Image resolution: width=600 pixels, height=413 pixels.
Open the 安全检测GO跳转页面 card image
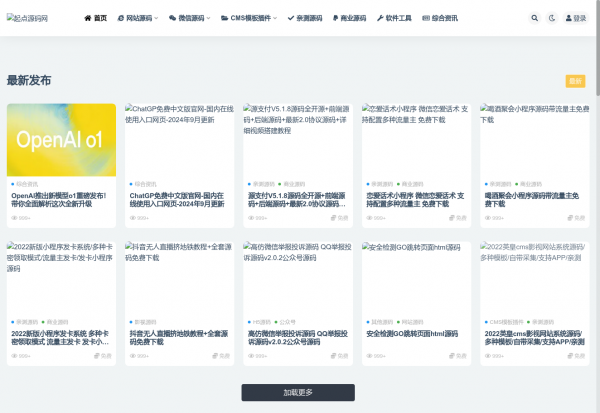[x=416, y=278]
